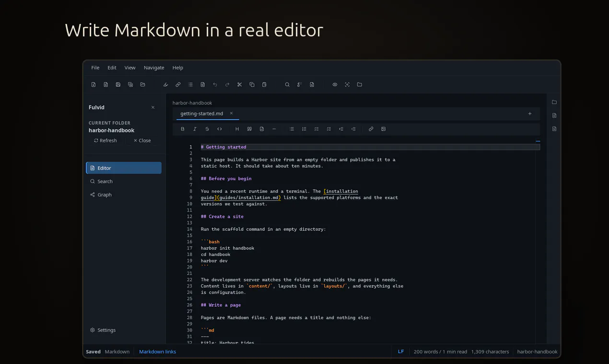Open Search in the sidebar

(x=124, y=182)
